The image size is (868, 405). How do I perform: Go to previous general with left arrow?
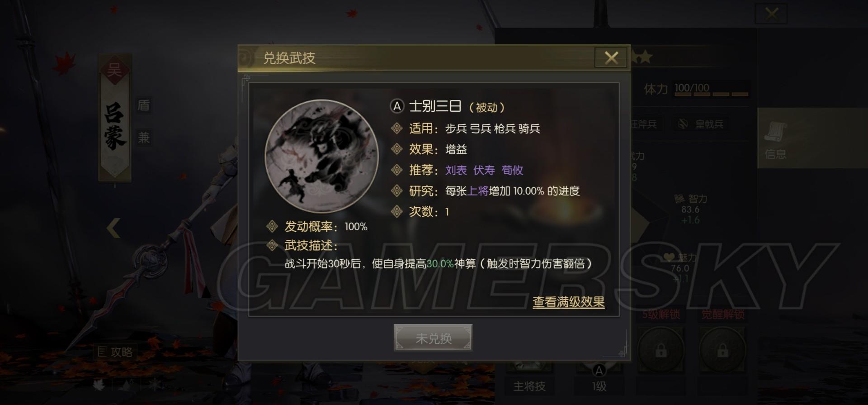[x=113, y=228]
